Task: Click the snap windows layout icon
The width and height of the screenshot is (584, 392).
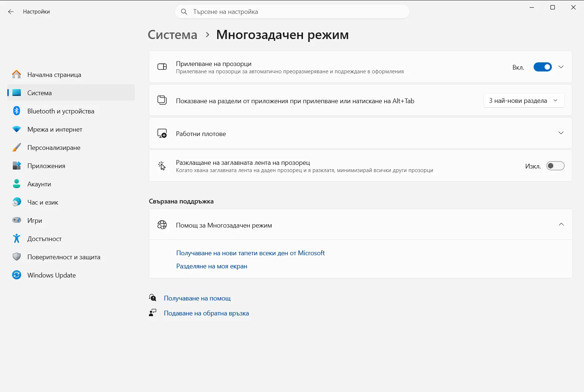Action: pos(162,67)
